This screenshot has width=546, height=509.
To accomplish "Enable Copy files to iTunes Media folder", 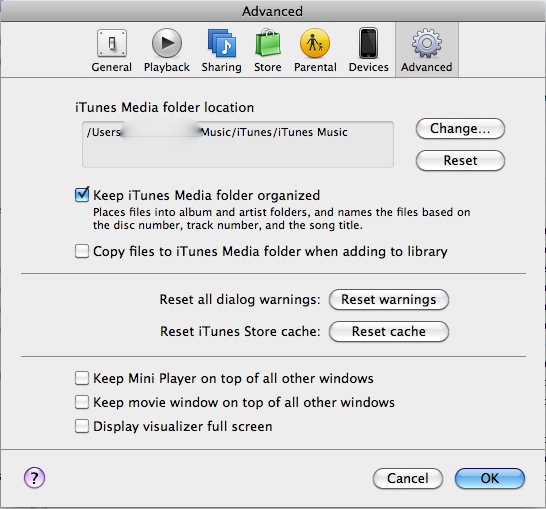I will coord(82,251).
